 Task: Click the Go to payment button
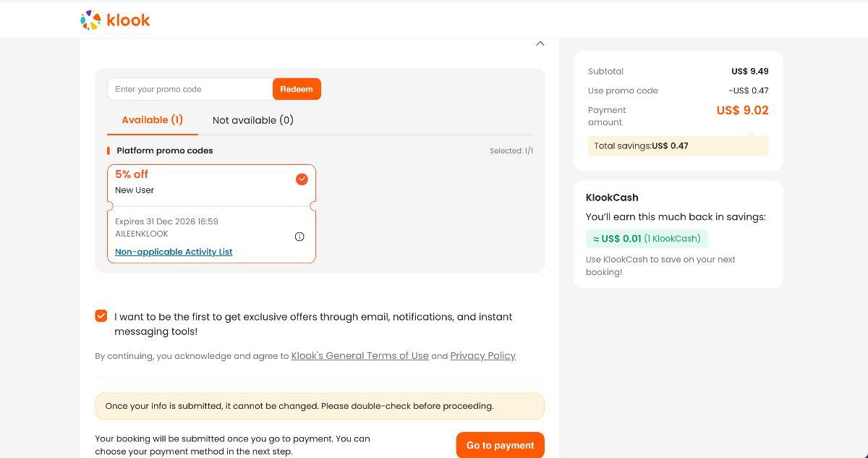[x=500, y=445]
